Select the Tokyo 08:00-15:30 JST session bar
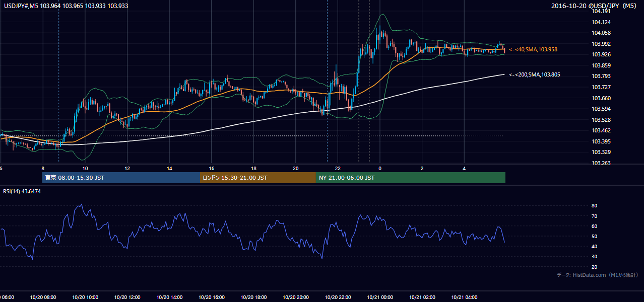 point(121,178)
